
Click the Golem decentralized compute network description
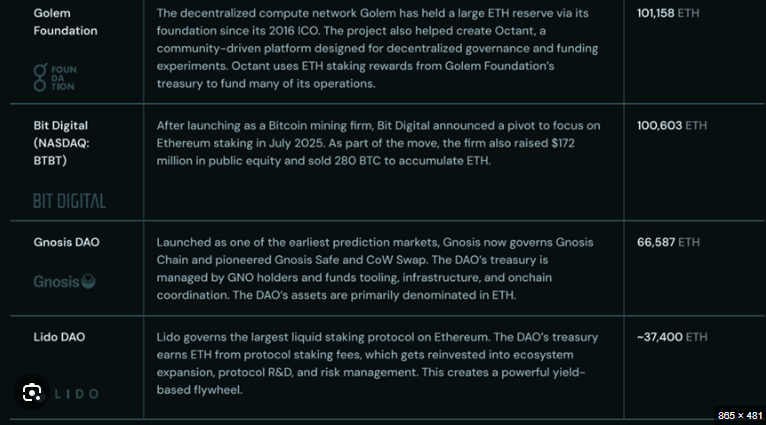click(377, 48)
